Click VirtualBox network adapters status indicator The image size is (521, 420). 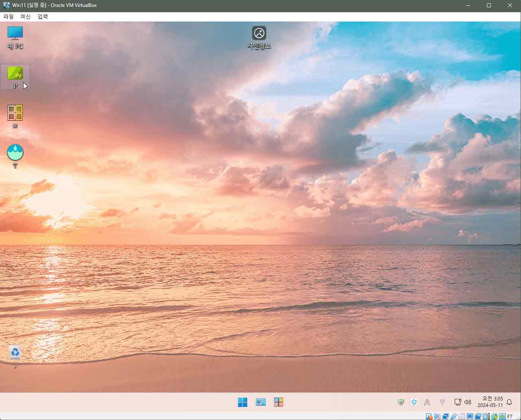445,416
